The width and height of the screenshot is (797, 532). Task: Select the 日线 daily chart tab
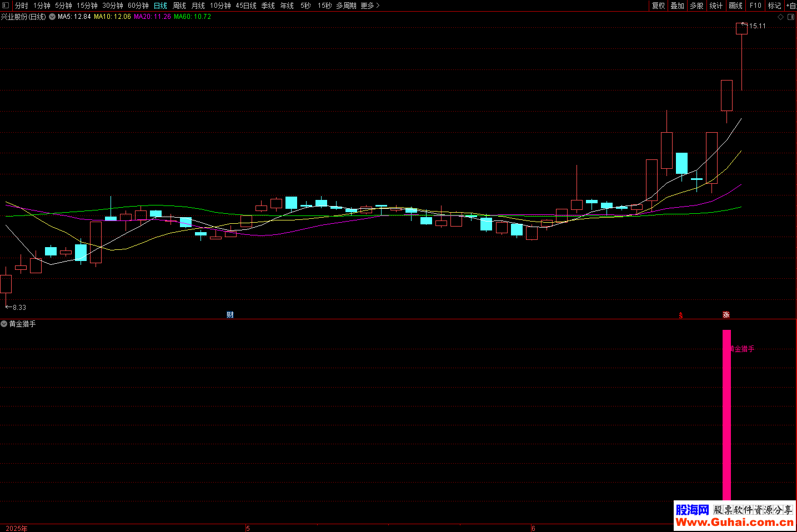(161, 6)
